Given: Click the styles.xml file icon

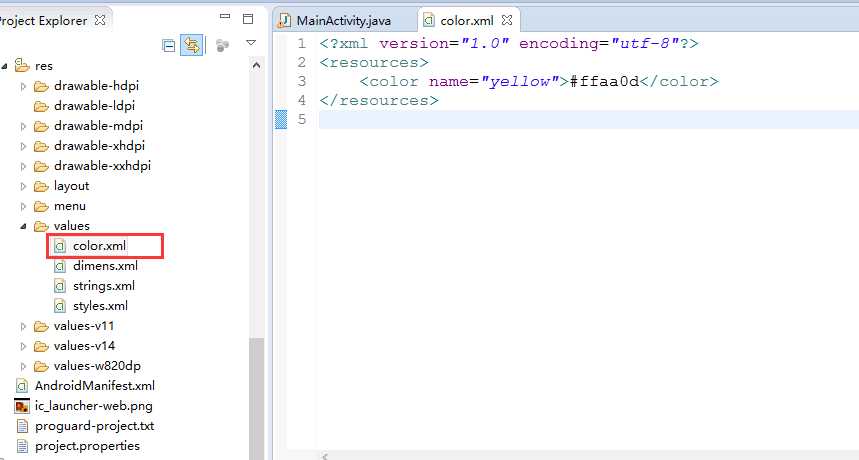Looking at the screenshot, I should tap(60, 306).
